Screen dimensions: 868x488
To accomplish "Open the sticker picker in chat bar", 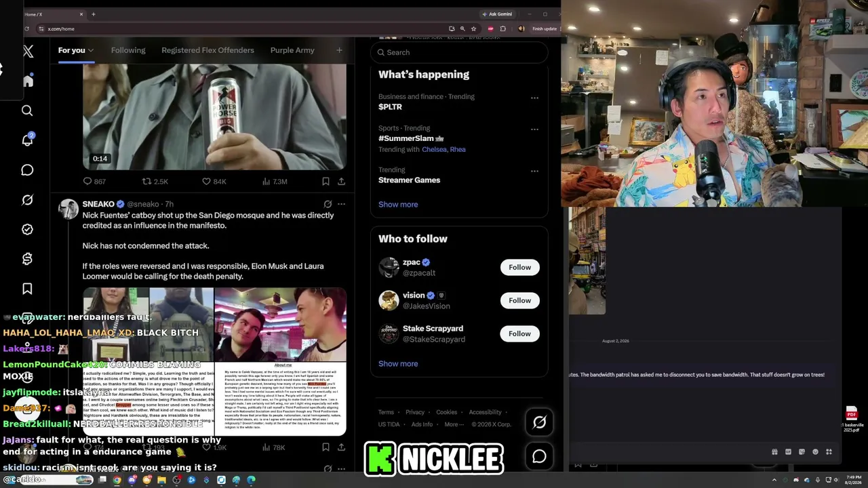I will pos(802,452).
